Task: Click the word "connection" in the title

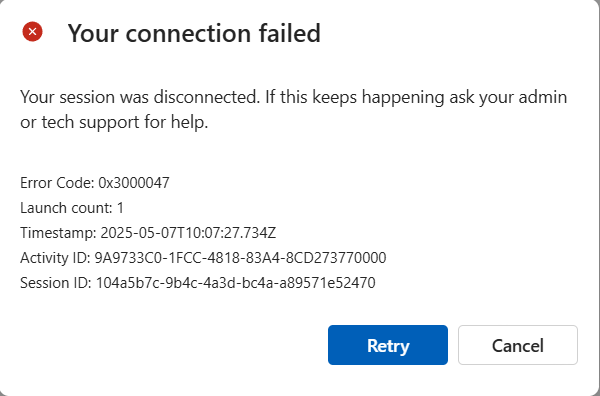Action: pos(188,33)
